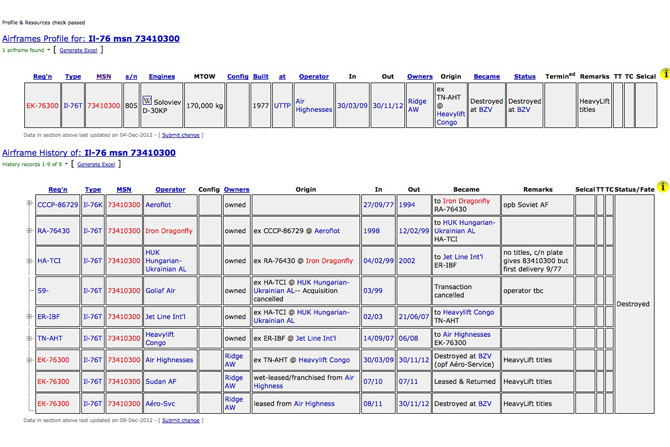
Task: Open 27/09/77 In date link
Action: click(379, 205)
